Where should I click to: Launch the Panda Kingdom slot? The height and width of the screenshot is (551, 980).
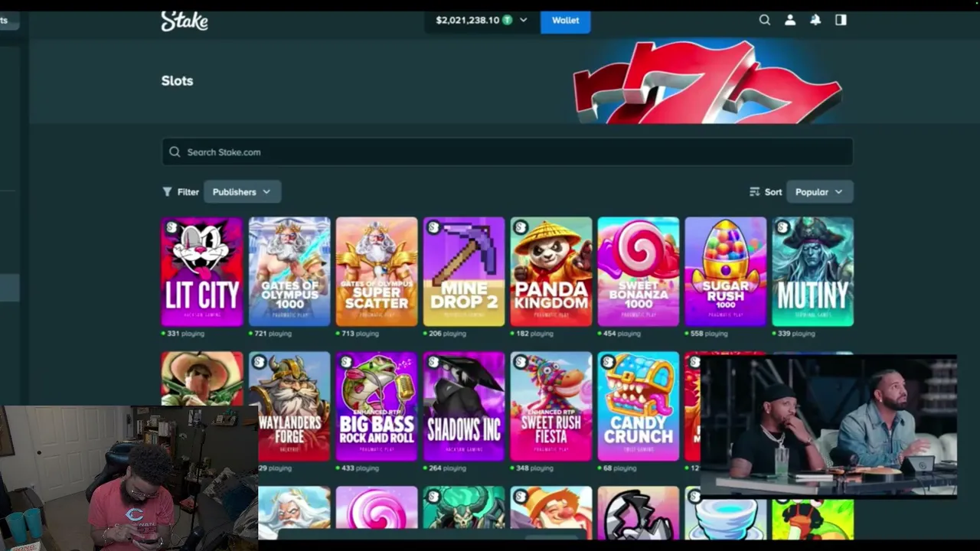coord(551,272)
